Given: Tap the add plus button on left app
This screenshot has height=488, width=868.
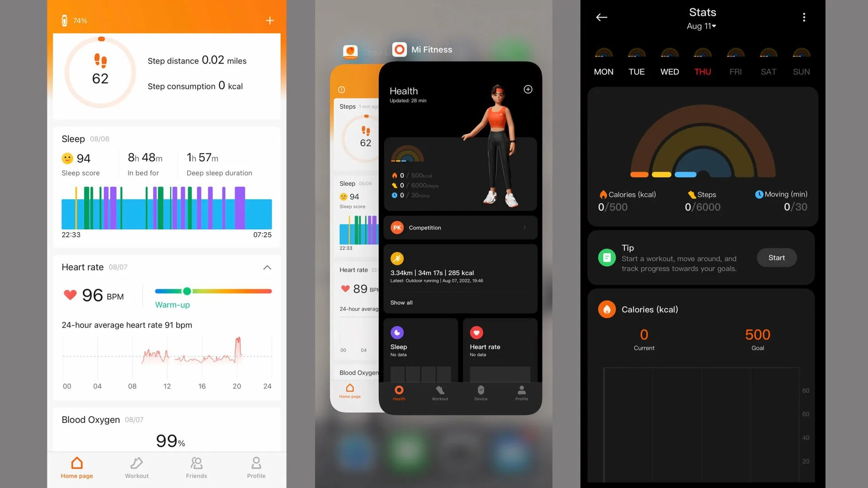Looking at the screenshot, I should [269, 20].
